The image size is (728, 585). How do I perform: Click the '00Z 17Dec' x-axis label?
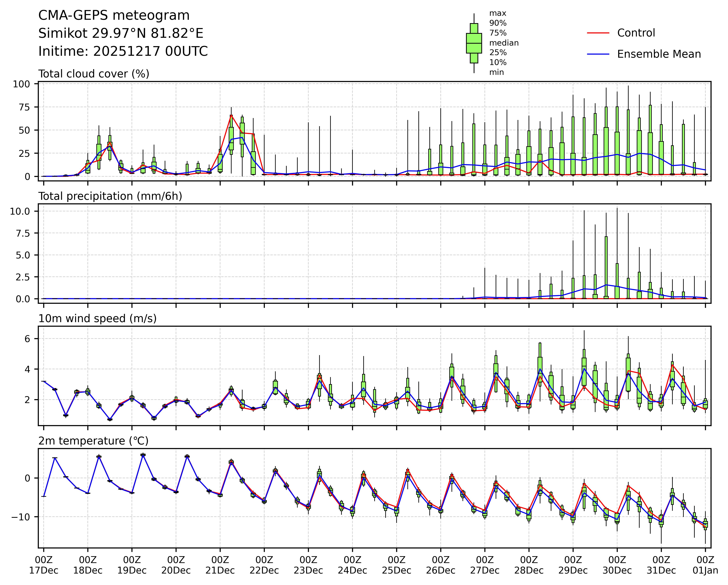pos(43,565)
